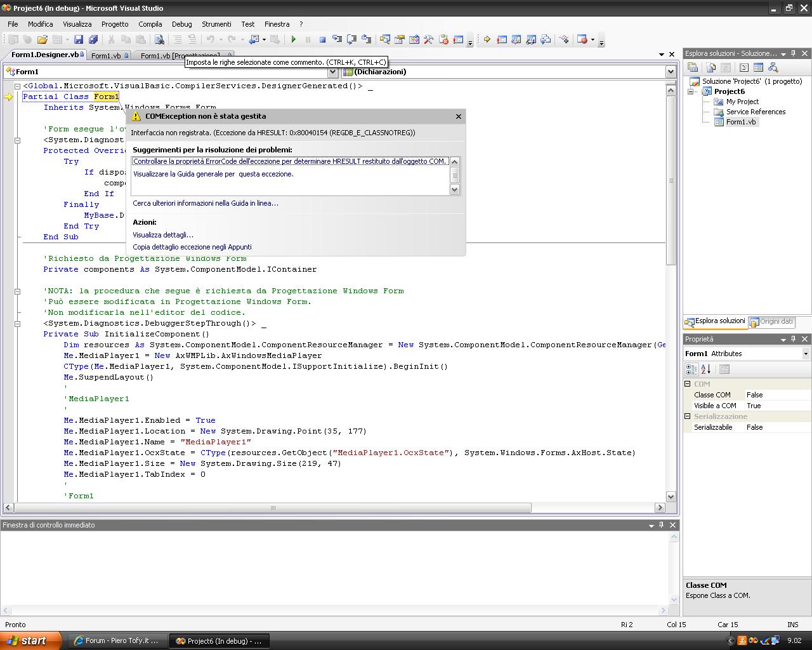Click 'Visualizza dettagli...' link in exception popup

[163, 235]
